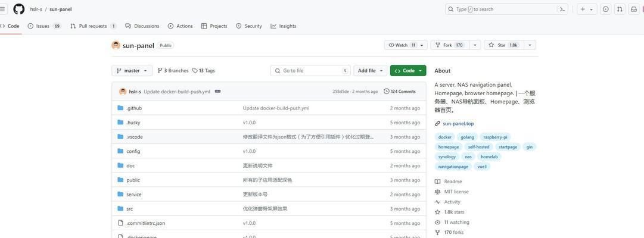644x238 pixels.
Task: Click the homelab topic tag
Action: tap(489, 156)
